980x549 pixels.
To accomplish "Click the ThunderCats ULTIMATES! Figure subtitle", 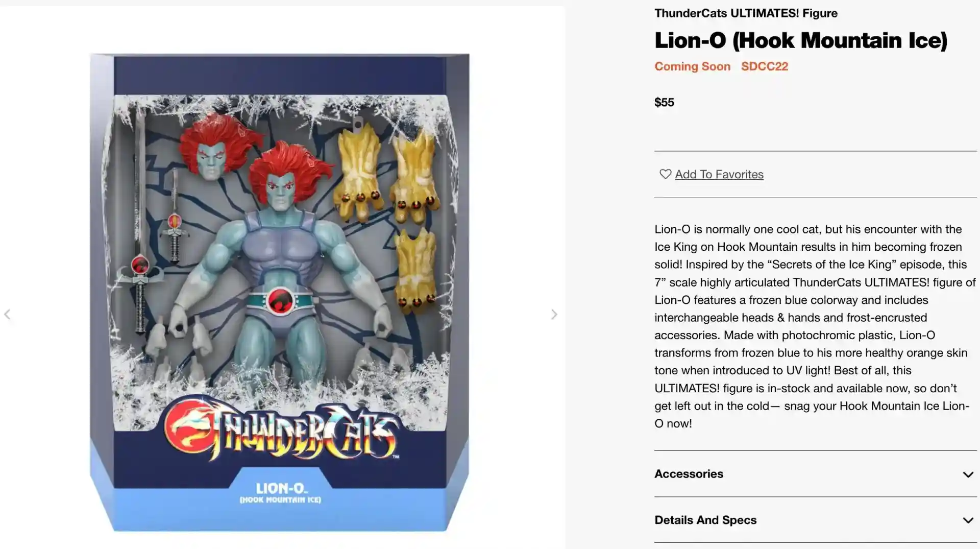I will pyautogui.click(x=746, y=13).
